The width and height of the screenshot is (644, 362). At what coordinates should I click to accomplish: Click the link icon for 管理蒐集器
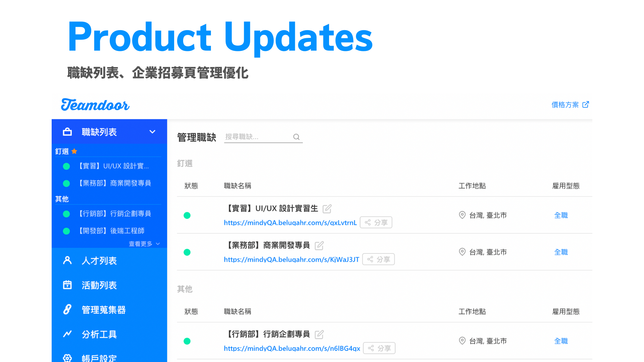67,310
